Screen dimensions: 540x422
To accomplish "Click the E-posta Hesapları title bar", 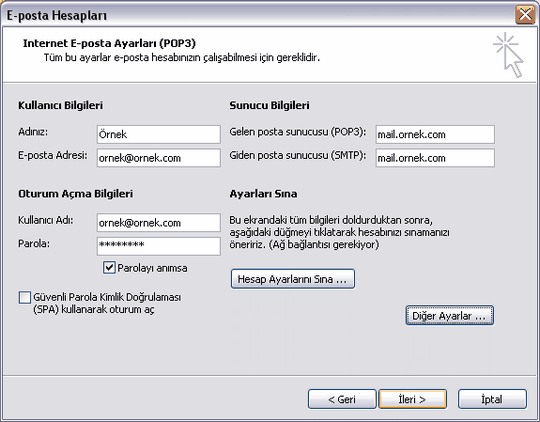I will 258,15.
